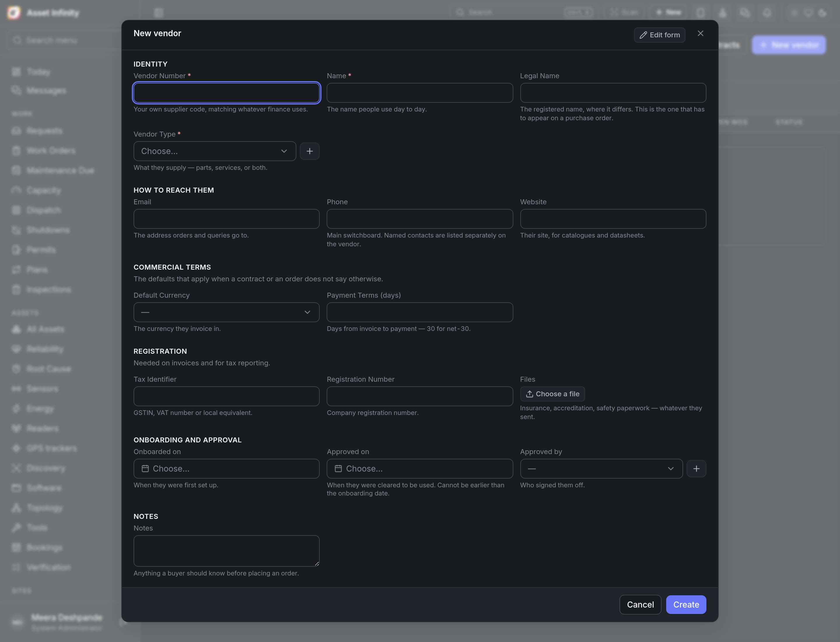This screenshot has width=840, height=642.
Task: Click the Phone input field
Action: [419, 219]
